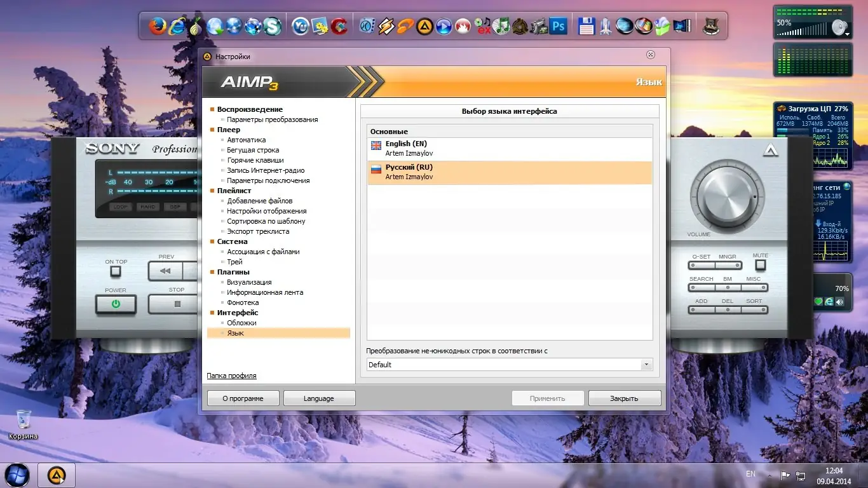This screenshot has width=868, height=488.
Task: Click the MISC button on the player
Action: pyautogui.click(x=754, y=287)
